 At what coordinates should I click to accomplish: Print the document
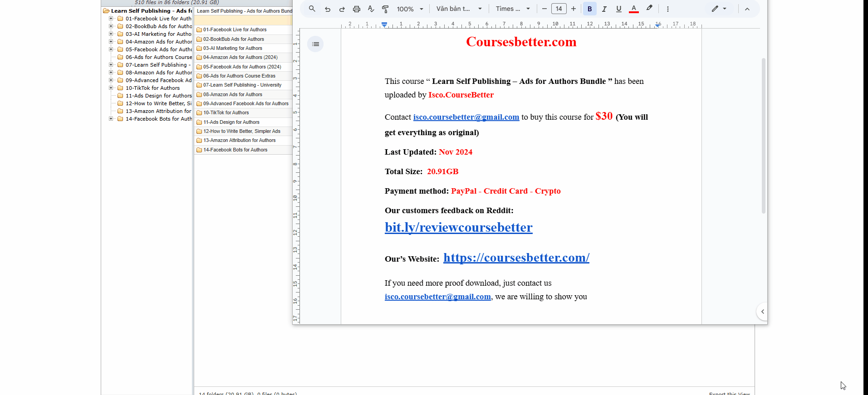[x=357, y=9]
